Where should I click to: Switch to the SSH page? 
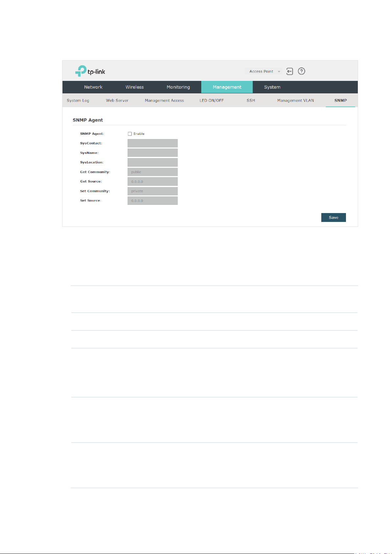(251, 101)
